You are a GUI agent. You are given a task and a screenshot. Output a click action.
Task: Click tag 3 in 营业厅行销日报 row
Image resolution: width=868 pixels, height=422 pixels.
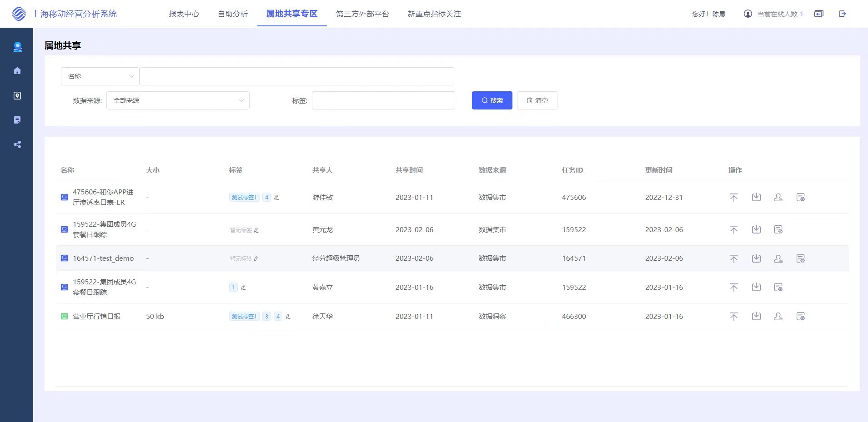click(267, 317)
